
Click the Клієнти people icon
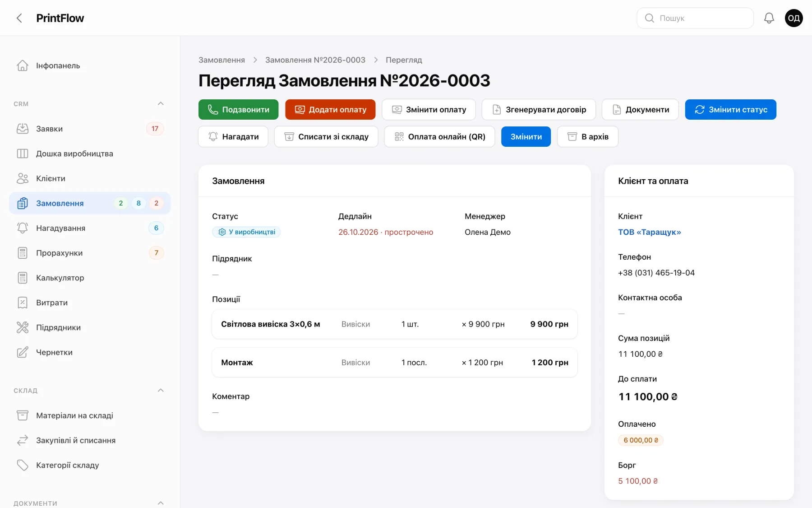23,178
